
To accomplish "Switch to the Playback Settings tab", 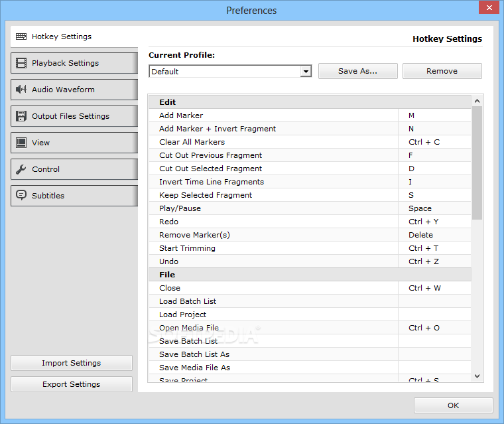I will coord(74,63).
